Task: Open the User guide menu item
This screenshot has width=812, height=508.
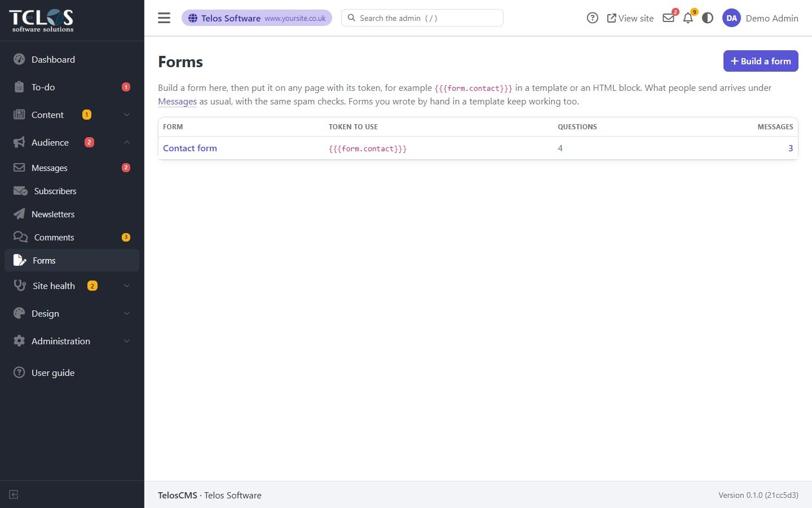Action: coord(72,373)
